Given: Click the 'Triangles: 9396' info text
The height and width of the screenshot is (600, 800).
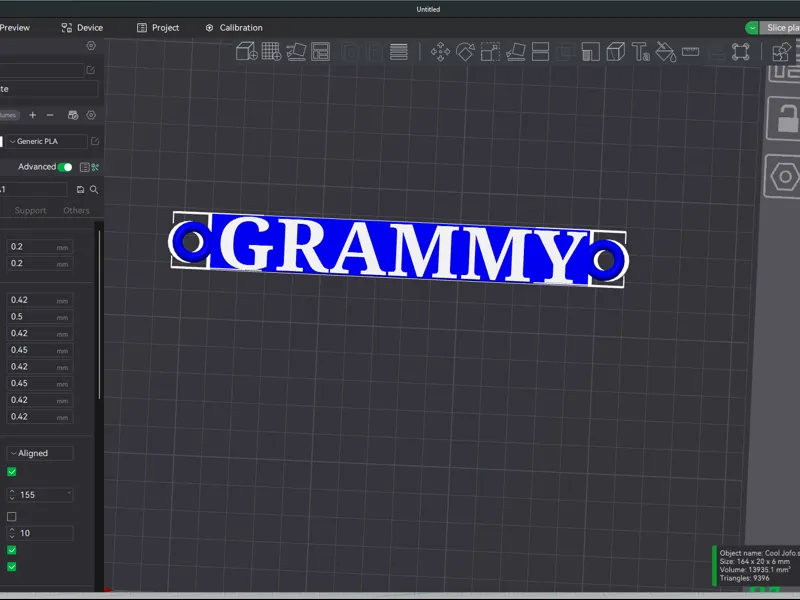Looking at the screenshot, I should tap(744, 578).
